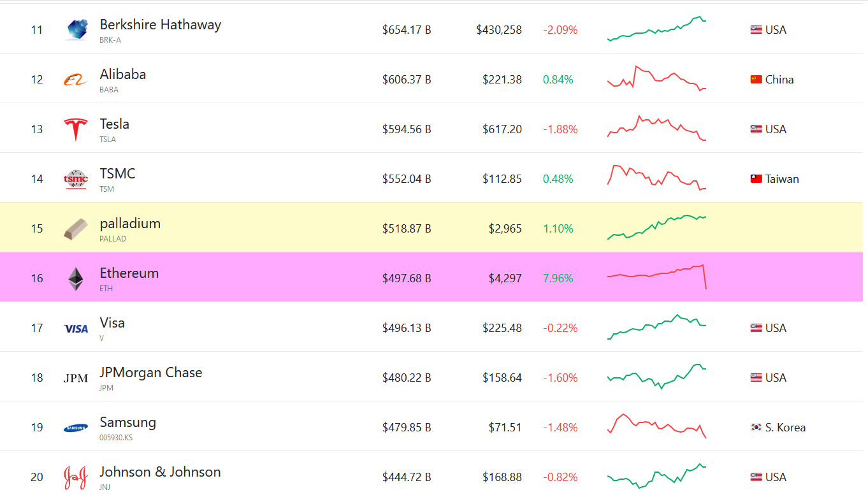This screenshot has height=497, width=868.
Task: Open the palladium asset link
Action: click(130, 224)
